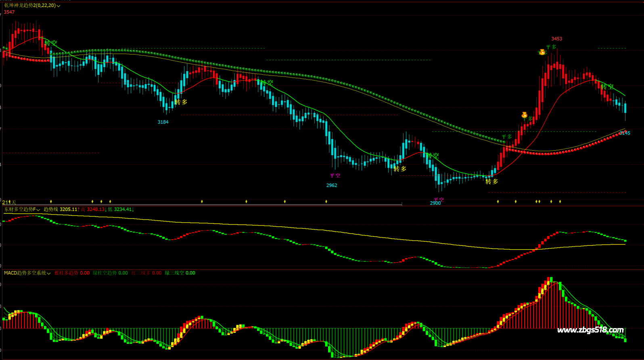
Task: Click the money bag icon below 3453
Action: 542,52
